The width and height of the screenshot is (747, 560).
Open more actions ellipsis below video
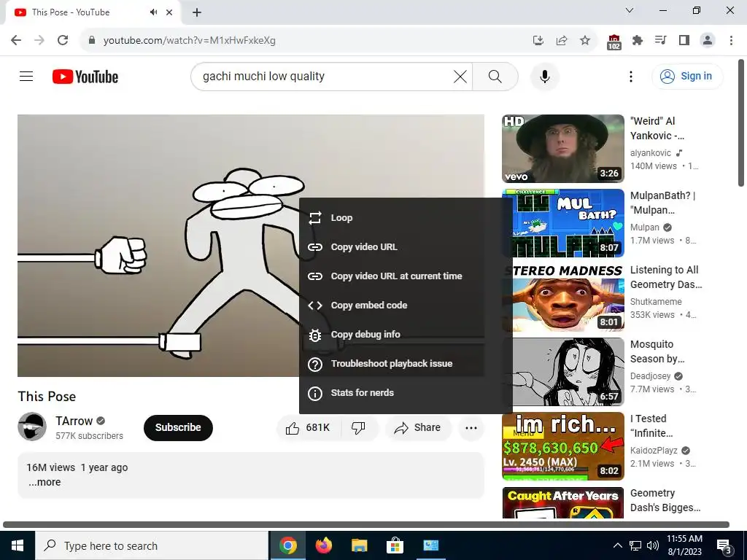click(x=471, y=427)
